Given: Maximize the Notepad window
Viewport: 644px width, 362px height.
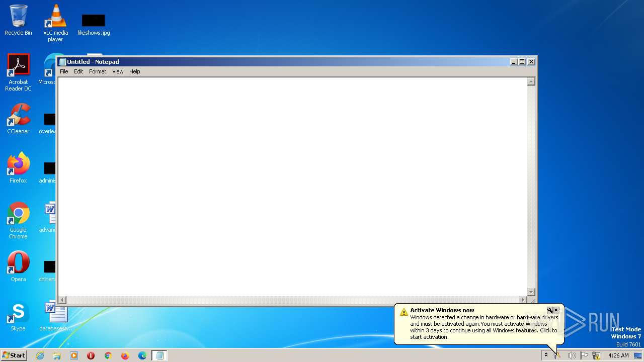Looking at the screenshot, I should pyautogui.click(x=522, y=62).
